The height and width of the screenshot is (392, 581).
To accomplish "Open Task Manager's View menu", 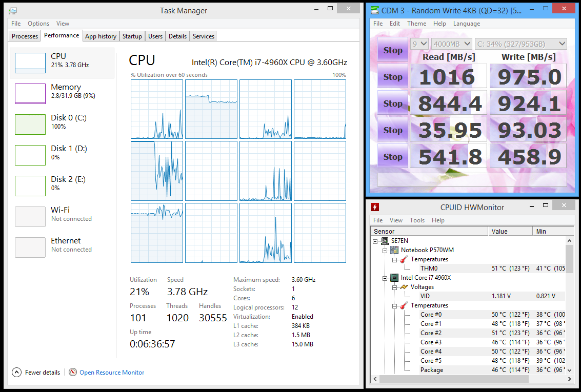I will click(x=63, y=24).
